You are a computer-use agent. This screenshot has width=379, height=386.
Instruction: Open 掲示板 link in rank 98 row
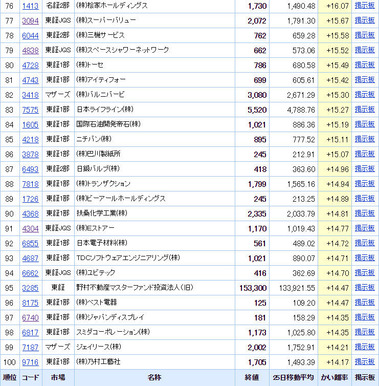click(x=365, y=332)
